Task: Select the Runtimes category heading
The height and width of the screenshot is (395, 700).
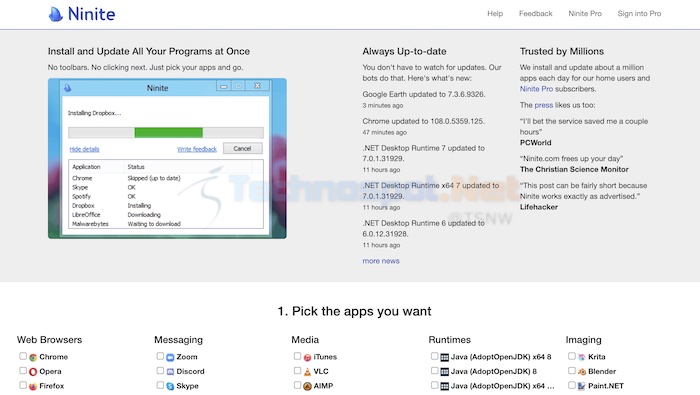Action: click(x=450, y=340)
